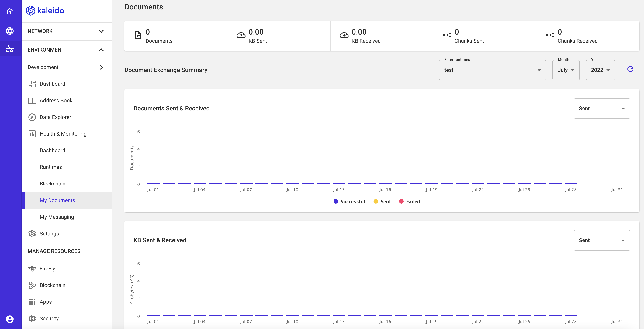Select Blockchain under Health & Monitoring
Image resolution: width=644 pixels, height=329 pixels.
click(67, 184)
